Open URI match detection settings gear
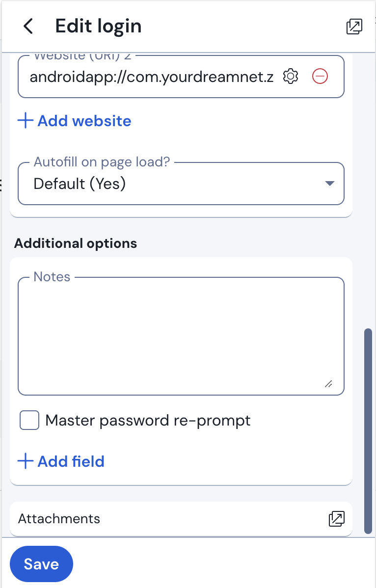Viewport: 376px width, 588px height. coord(290,77)
